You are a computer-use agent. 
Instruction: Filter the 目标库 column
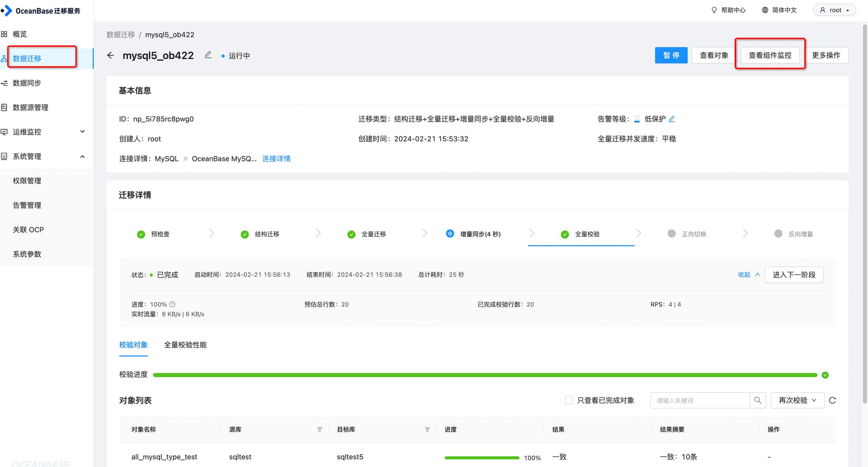(427, 429)
